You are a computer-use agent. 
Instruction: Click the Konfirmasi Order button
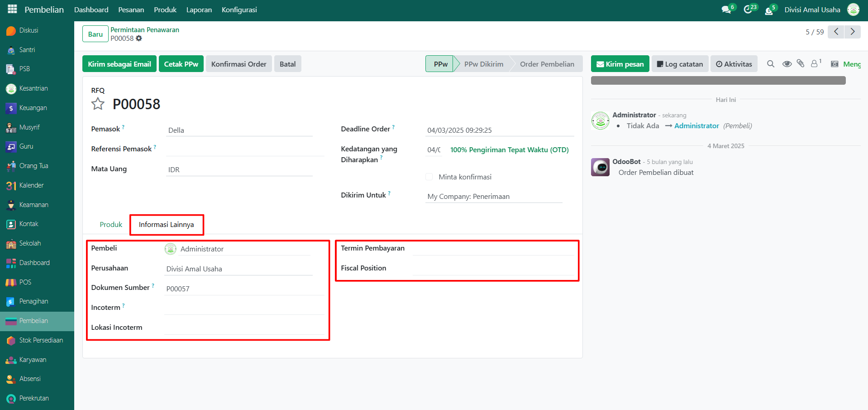tap(238, 64)
